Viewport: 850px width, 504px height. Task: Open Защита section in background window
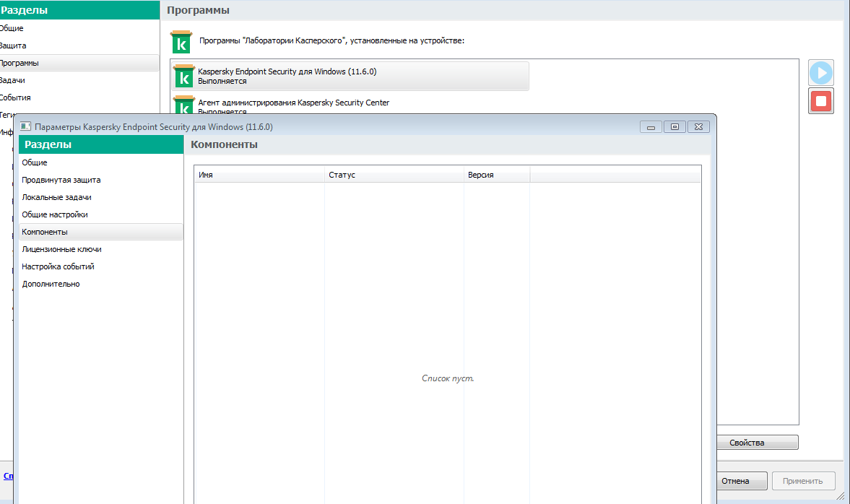point(79,45)
